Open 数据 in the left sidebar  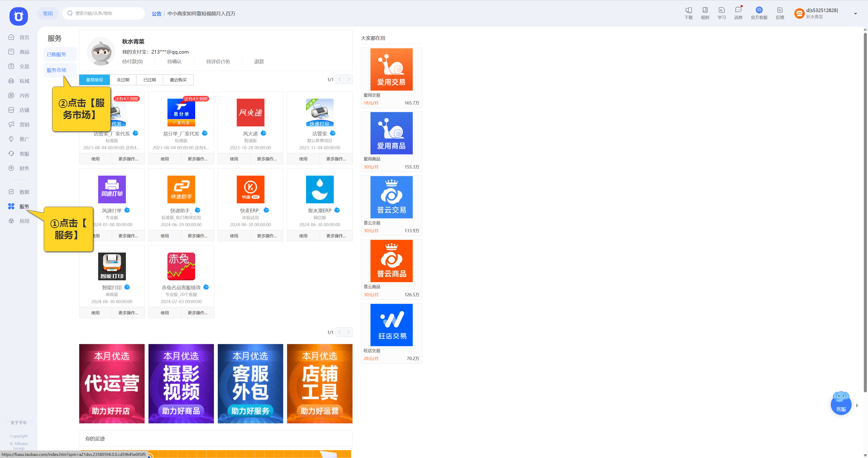click(x=24, y=192)
